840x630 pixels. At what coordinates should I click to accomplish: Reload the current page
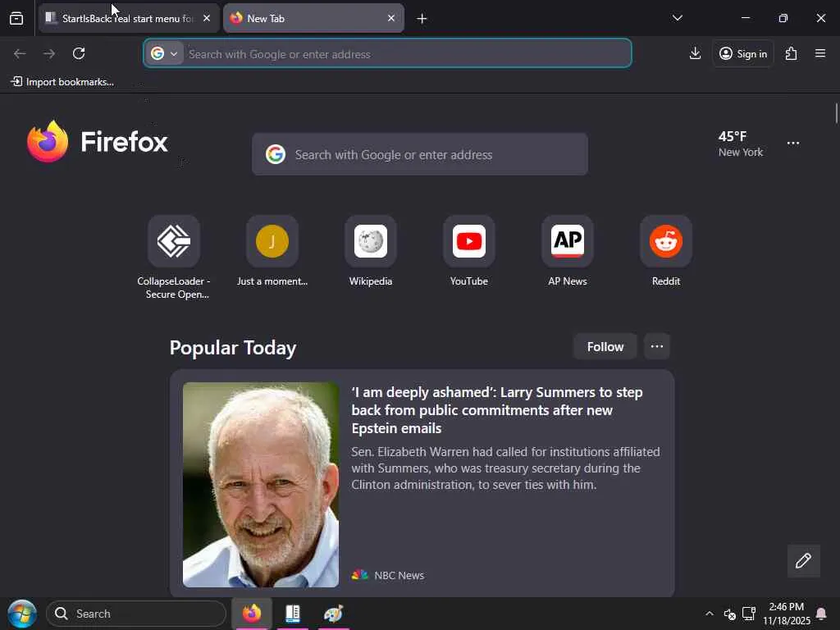79,53
